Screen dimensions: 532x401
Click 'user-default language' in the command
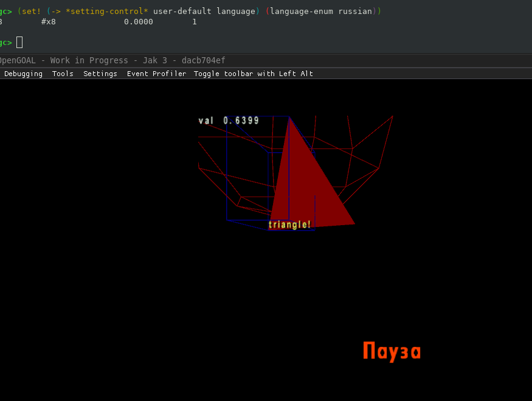(204, 12)
